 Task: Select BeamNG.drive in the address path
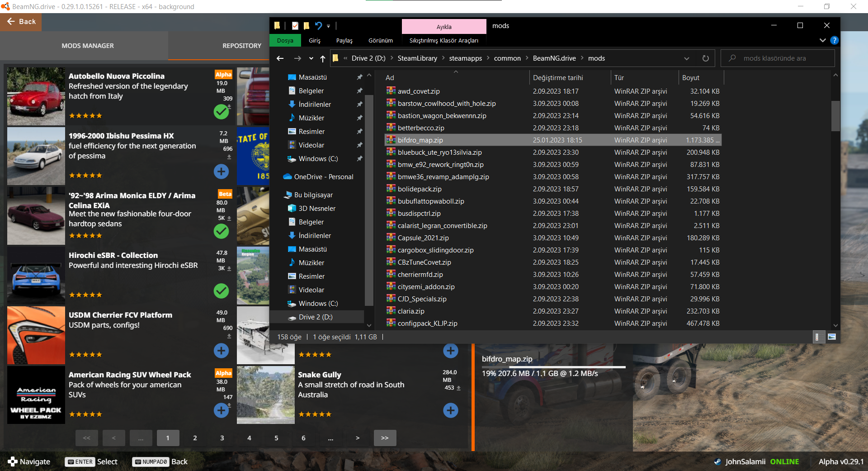pos(554,58)
